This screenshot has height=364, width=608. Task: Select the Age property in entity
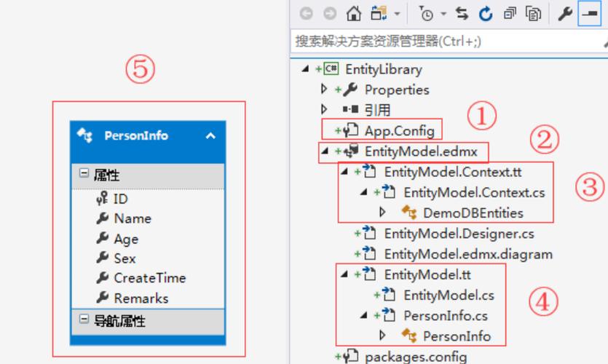tap(126, 239)
